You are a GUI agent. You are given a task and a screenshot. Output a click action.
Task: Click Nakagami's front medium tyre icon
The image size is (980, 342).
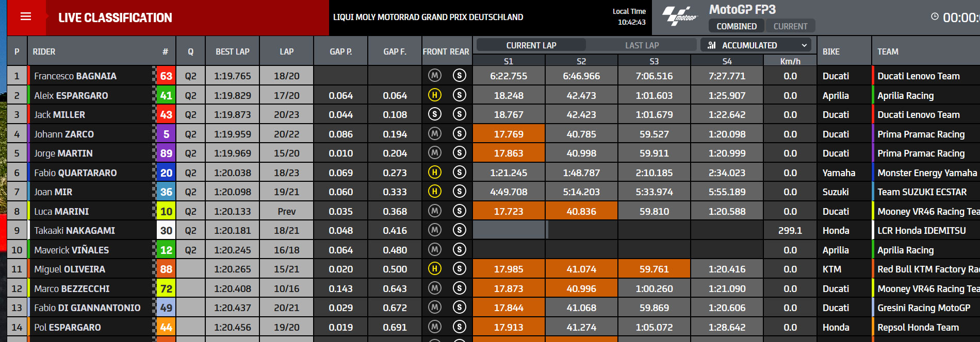(x=435, y=230)
